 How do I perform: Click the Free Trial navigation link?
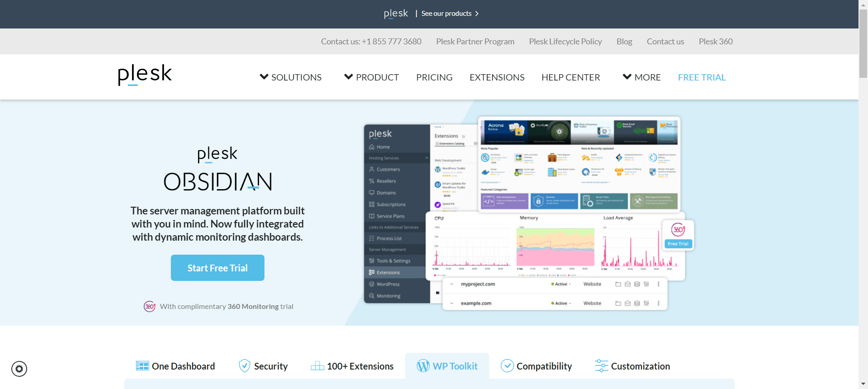(x=702, y=77)
